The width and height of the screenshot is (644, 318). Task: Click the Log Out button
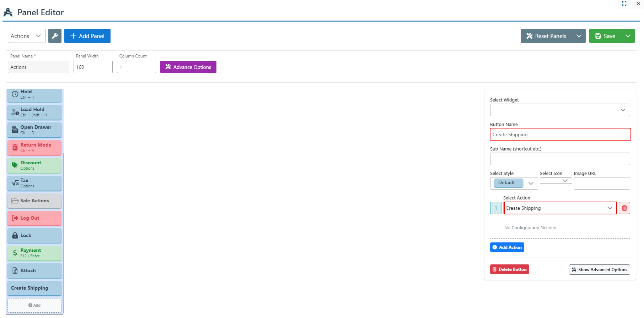coord(34,218)
